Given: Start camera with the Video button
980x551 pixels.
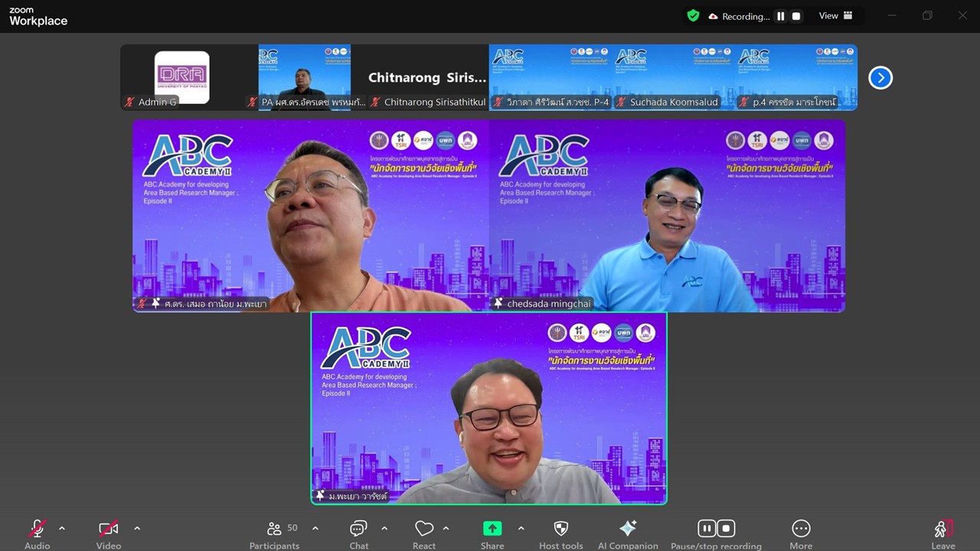Looking at the screenshot, I should click(109, 533).
